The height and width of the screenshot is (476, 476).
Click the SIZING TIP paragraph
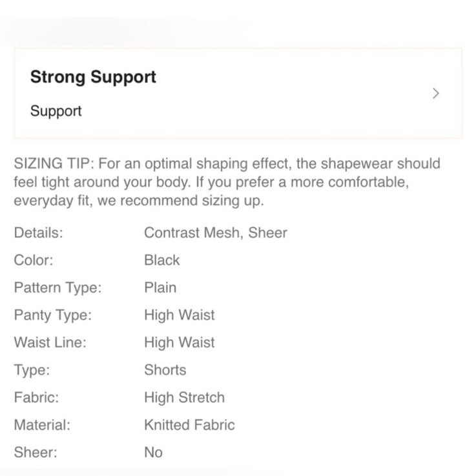pos(227,182)
